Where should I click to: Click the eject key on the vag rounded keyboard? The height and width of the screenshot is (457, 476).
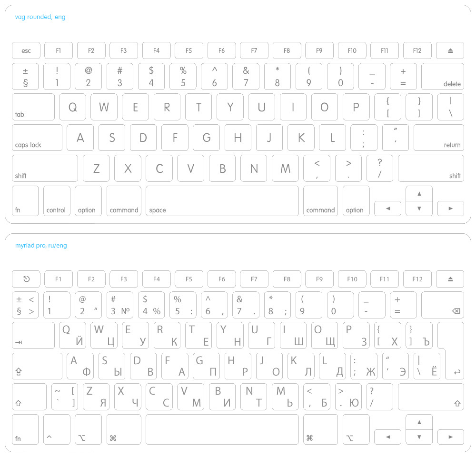[450, 50]
